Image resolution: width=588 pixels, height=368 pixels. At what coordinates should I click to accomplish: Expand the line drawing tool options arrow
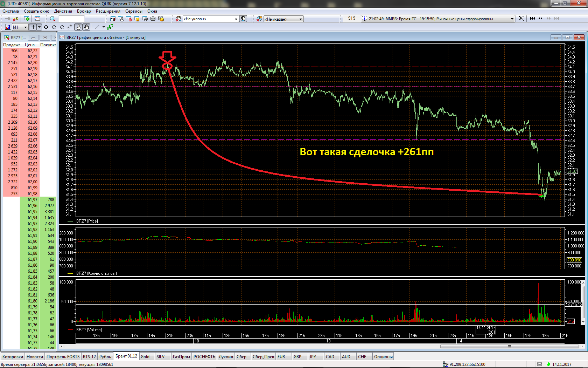(104, 27)
